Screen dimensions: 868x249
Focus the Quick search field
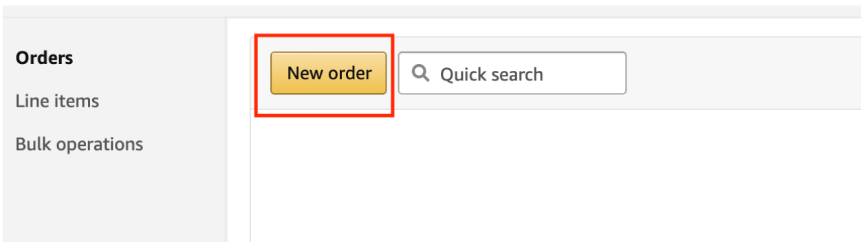(512, 73)
